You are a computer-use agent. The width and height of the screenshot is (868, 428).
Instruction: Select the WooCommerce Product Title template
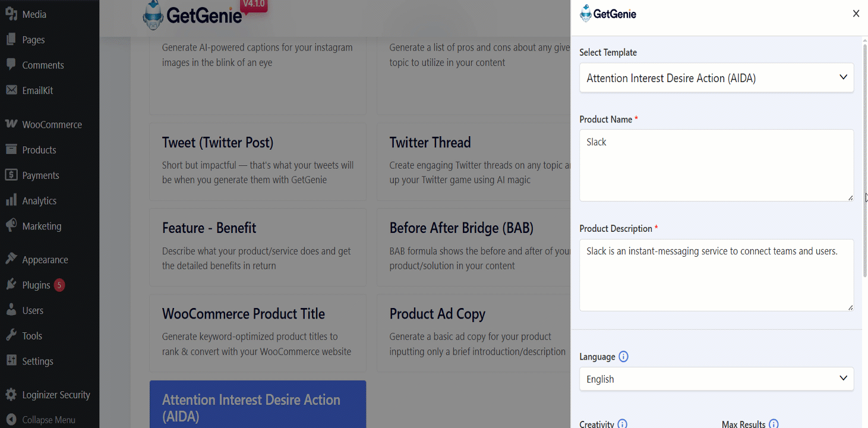point(258,333)
